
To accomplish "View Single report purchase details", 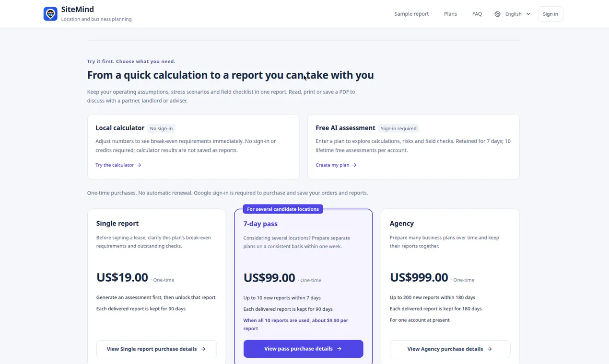I will coord(156,349).
